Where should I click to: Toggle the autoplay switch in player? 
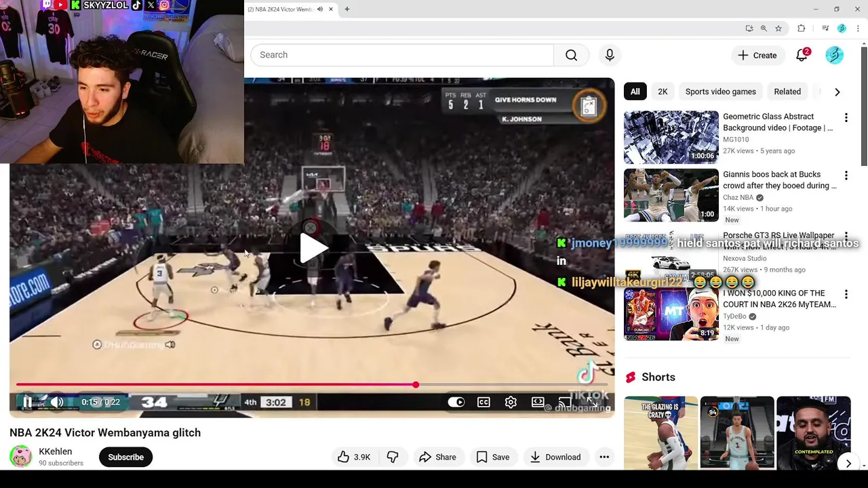[x=456, y=402]
